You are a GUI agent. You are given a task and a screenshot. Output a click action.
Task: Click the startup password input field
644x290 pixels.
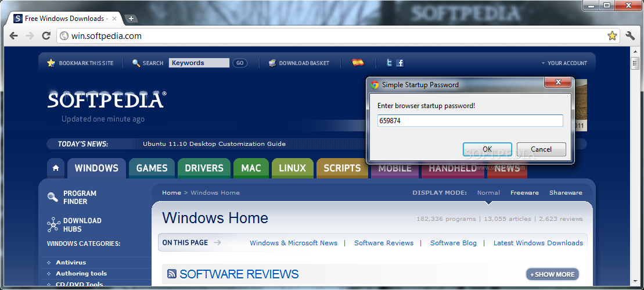pos(470,121)
